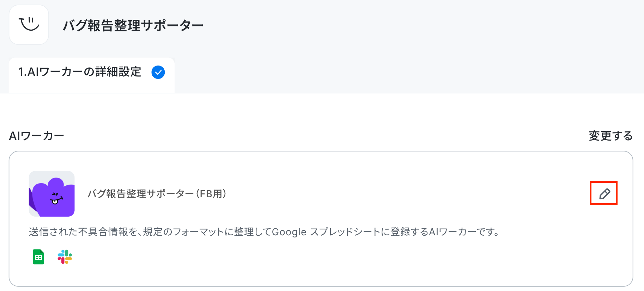Click the バグ報告整理サポーター page title
The image size is (644, 291).
click(133, 25)
